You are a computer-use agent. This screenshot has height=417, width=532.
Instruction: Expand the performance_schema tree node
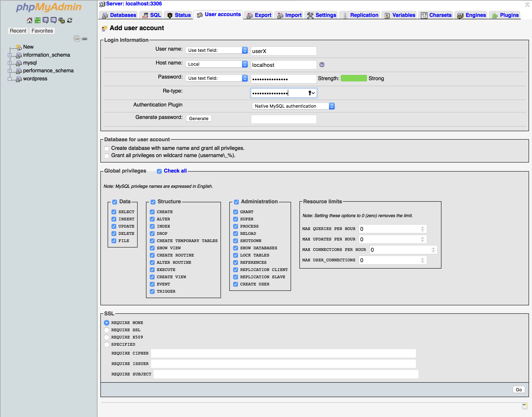9,71
